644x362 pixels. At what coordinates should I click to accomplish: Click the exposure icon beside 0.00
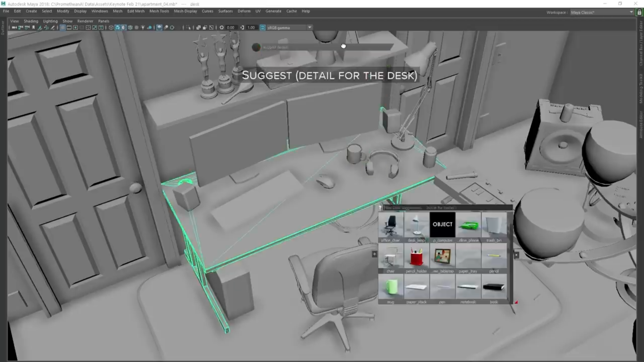point(222,27)
